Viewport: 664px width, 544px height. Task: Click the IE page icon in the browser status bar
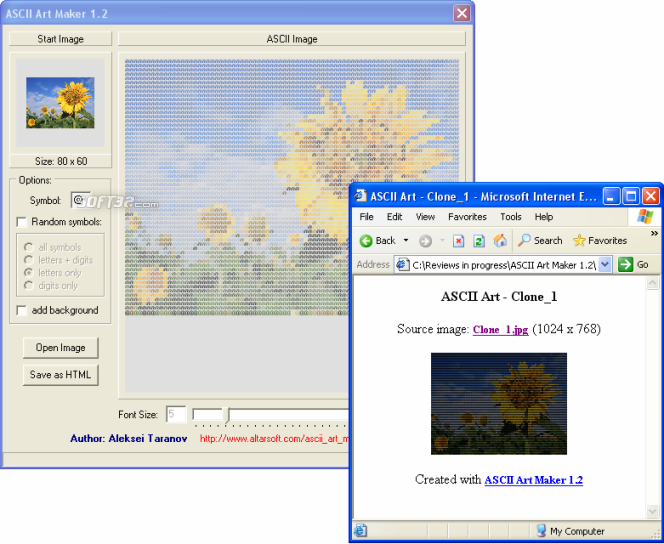coord(360,530)
